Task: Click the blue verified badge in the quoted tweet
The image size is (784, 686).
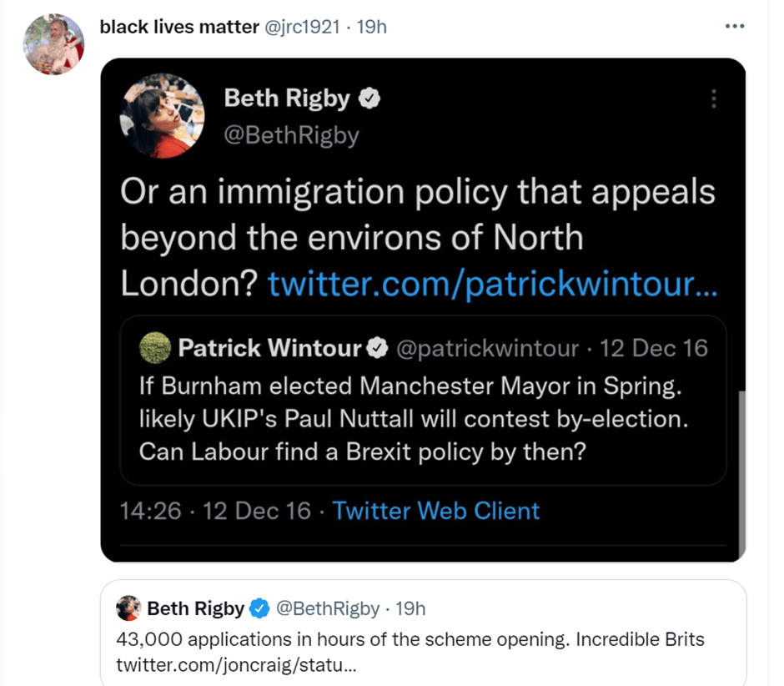Action: pos(259,609)
